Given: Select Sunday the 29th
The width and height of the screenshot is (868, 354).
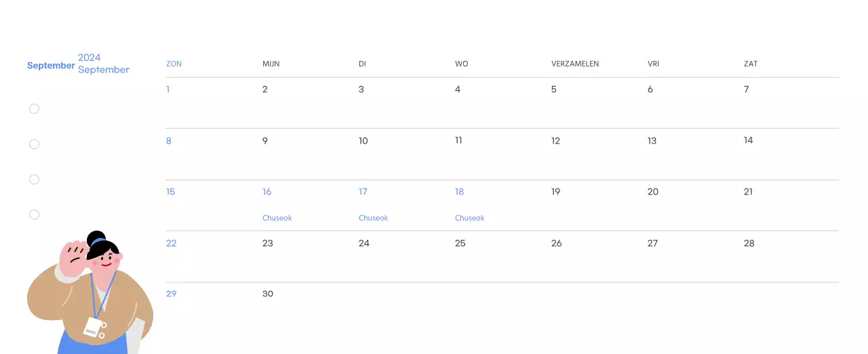Looking at the screenshot, I should (172, 294).
